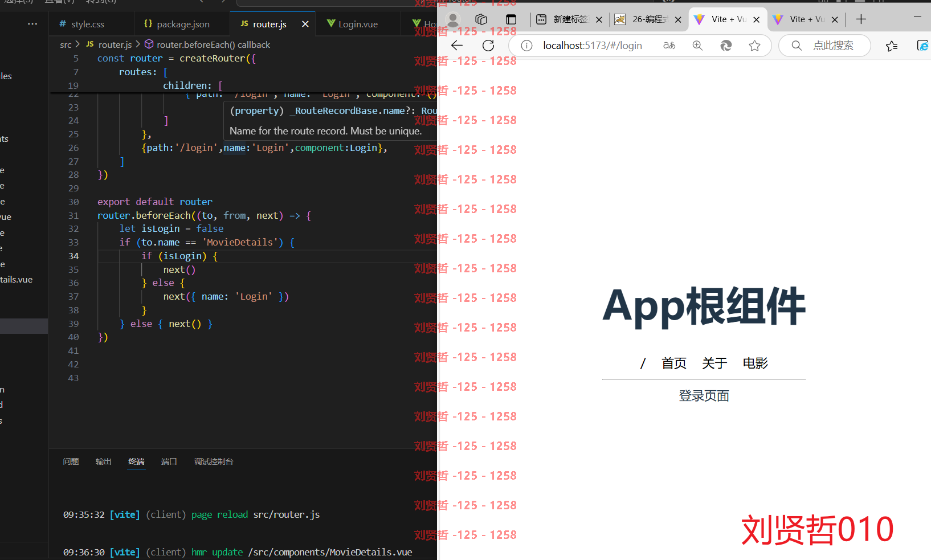This screenshot has height=560, width=931.
Task: Click line number 34 in gutter
Action: 73,256
